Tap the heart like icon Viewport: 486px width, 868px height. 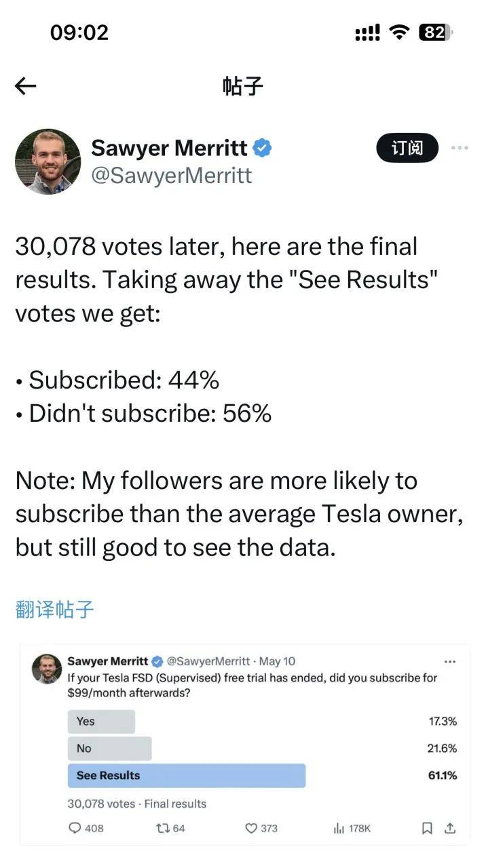point(251,828)
